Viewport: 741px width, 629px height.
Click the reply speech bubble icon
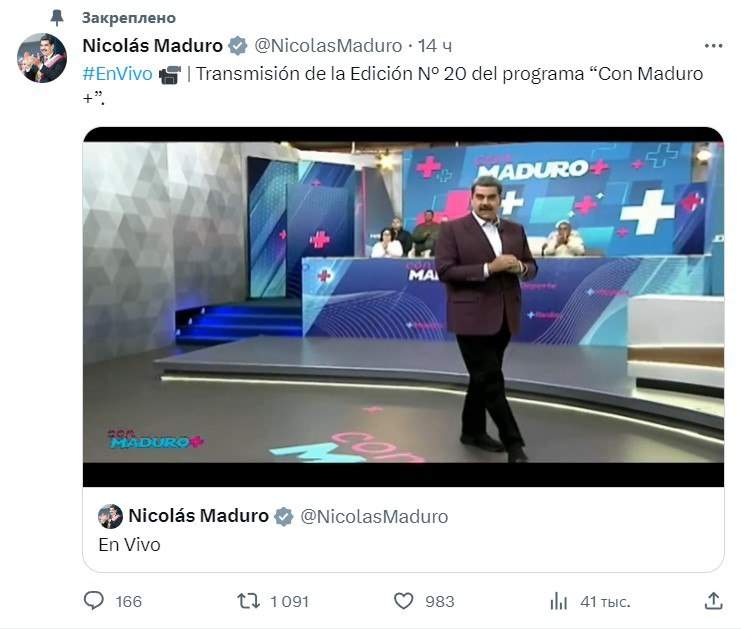click(x=94, y=601)
